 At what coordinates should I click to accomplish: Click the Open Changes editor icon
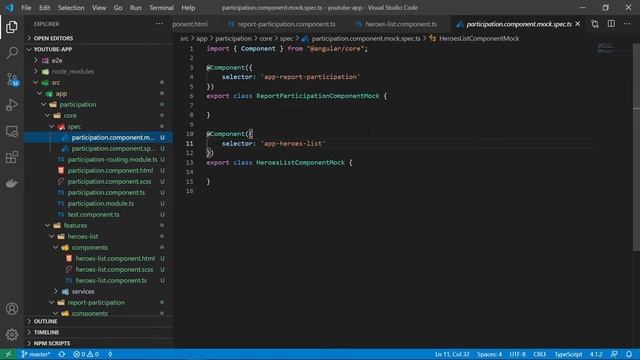tap(595, 24)
